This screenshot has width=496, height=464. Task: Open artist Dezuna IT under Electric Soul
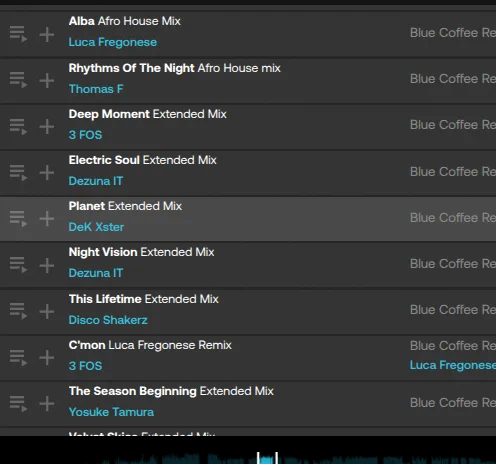pyautogui.click(x=96, y=181)
